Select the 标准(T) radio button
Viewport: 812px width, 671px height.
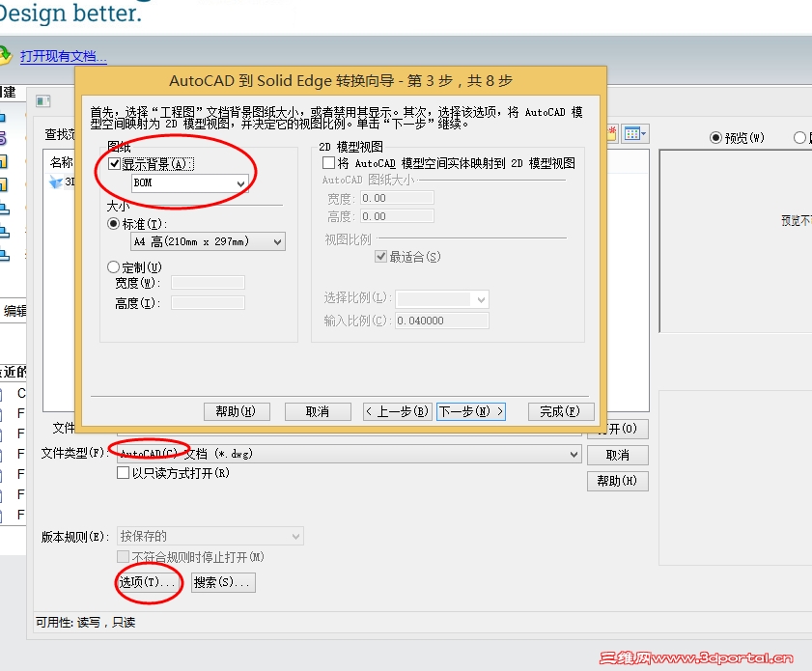coord(113,224)
